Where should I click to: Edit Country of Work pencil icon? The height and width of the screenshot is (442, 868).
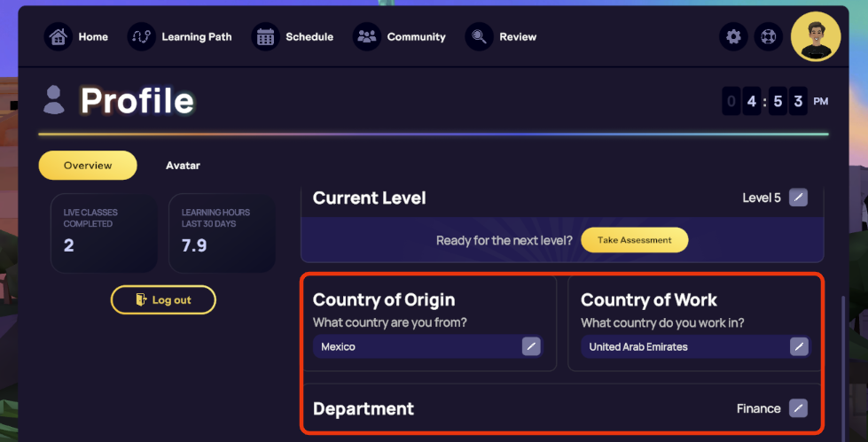coord(799,346)
